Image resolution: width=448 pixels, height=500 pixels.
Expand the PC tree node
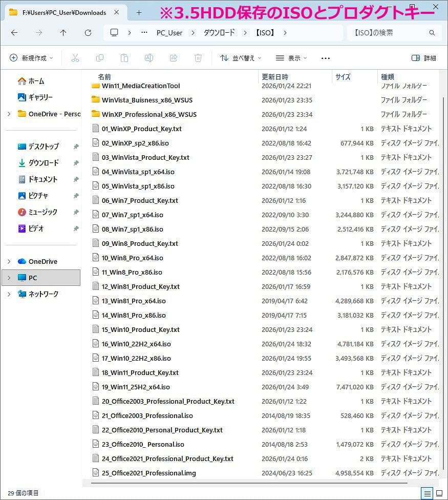pyautogui.click(x=9, y=278)
